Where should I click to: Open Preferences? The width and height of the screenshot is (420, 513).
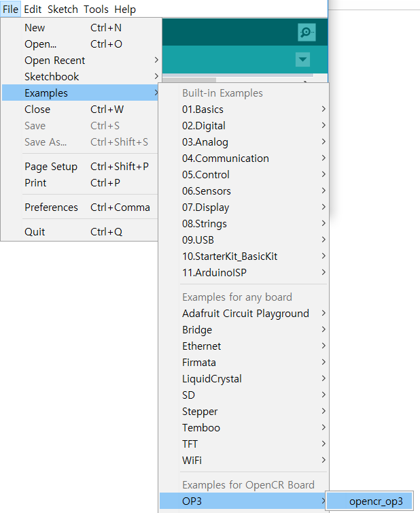pyautogui.click(x=80, y=208)
